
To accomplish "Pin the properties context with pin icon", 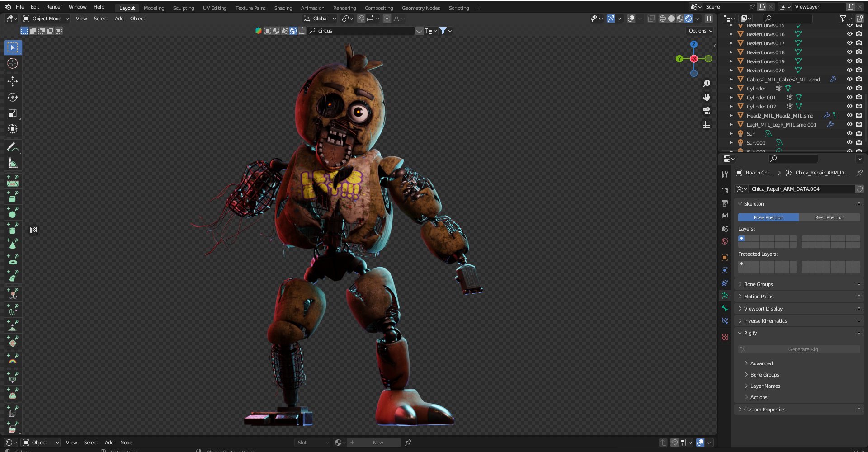I will tap(859, 173).
